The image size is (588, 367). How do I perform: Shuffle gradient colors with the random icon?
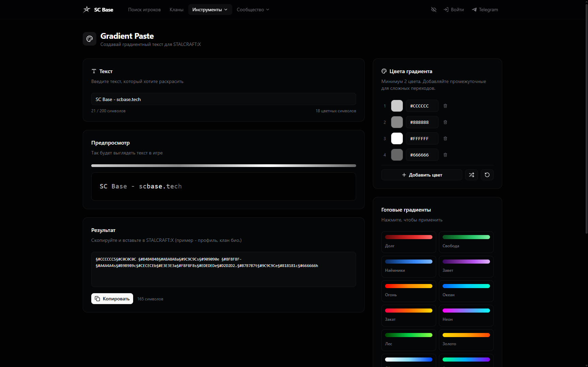click(472, 175)
